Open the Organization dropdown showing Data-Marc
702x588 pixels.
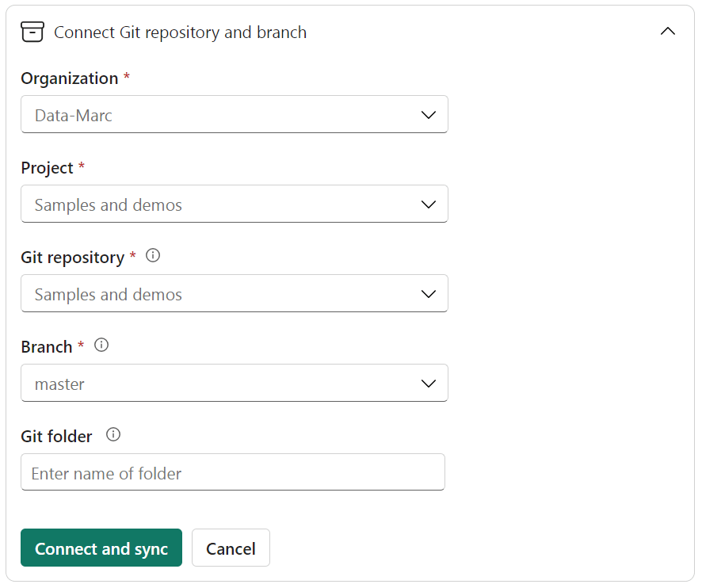point(222,115)
